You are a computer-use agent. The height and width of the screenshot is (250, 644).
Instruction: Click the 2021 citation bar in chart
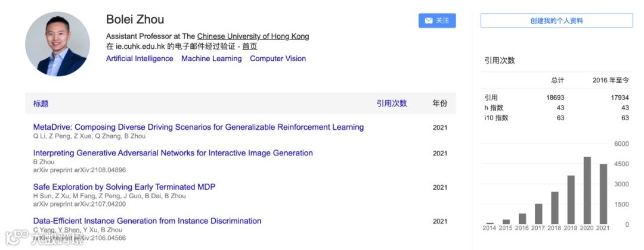point(603,194)
